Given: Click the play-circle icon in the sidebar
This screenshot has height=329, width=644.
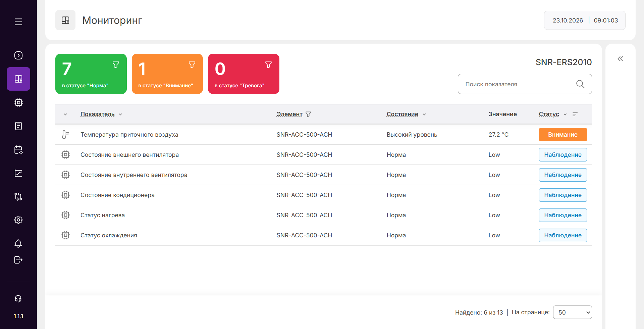Looking at the screenshot, I should pyautogui.click(x=18, y=55).
